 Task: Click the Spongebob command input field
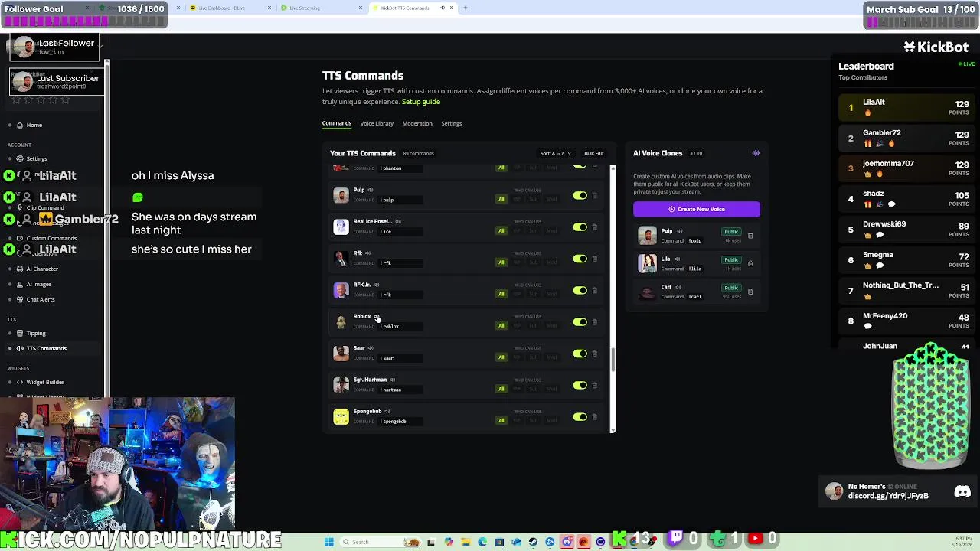tap(401, 422)
